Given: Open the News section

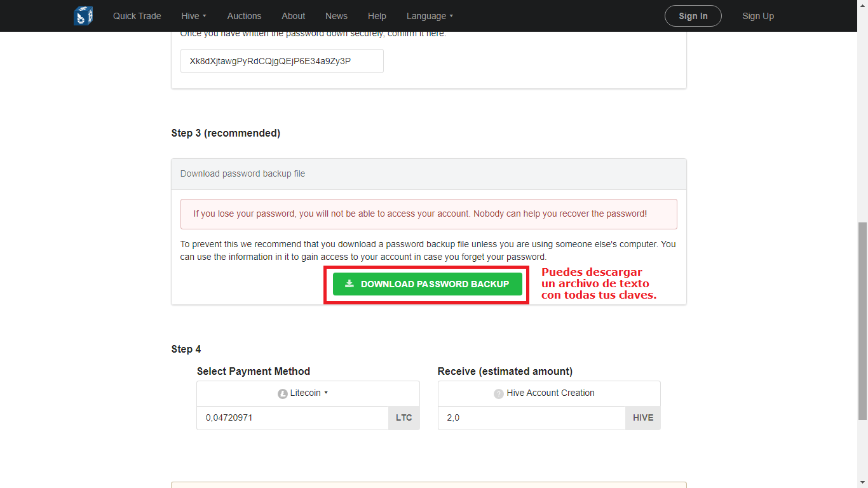Looking at the screenshot, I should tap(336, 16).
